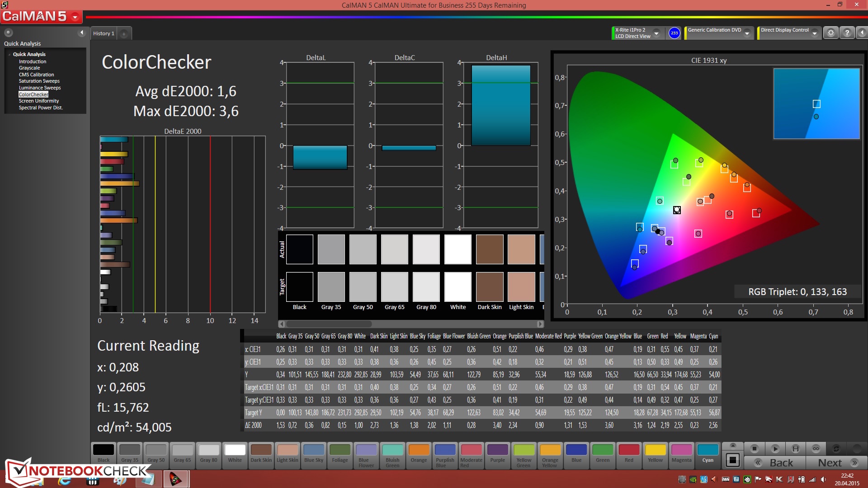Expand X-Rite i1Pro 2 meter dropdown
868x488 pixels.
tap(656, 33)
